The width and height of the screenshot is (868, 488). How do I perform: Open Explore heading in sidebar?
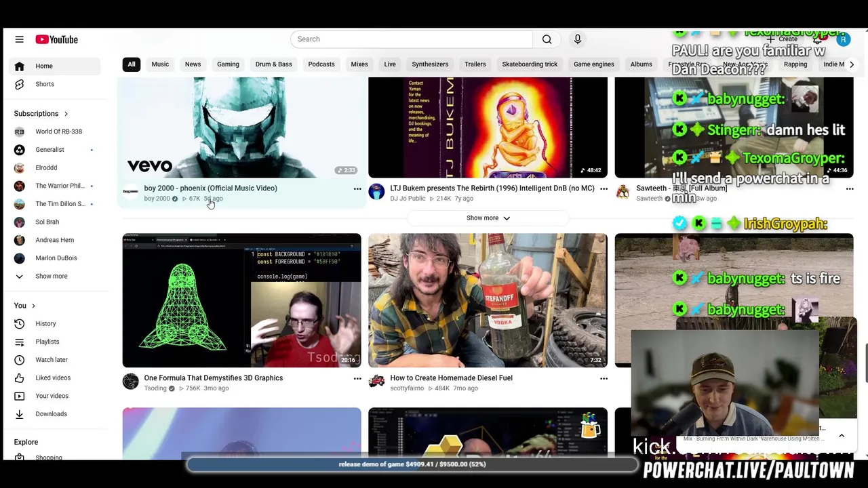pos(26,442)
